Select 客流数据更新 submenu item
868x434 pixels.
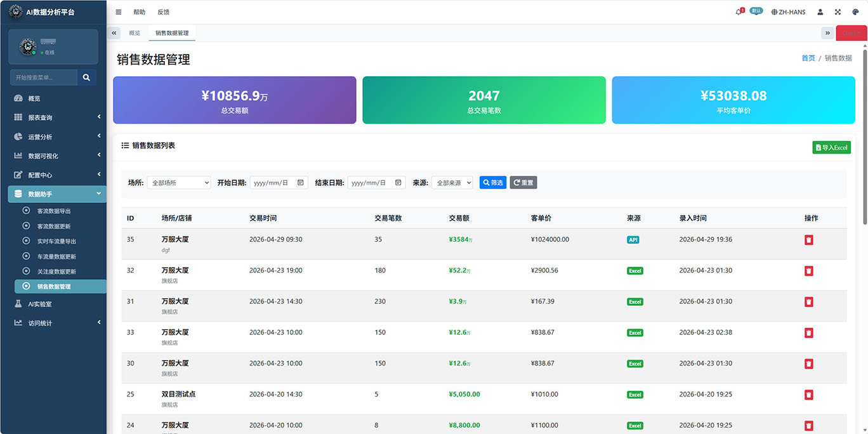(60, 226)
